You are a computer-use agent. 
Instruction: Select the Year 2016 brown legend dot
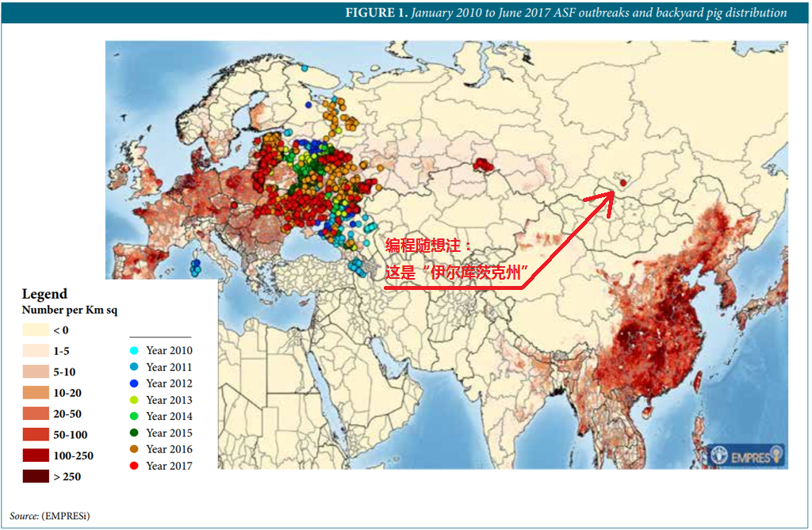click(x=134, y=449)
